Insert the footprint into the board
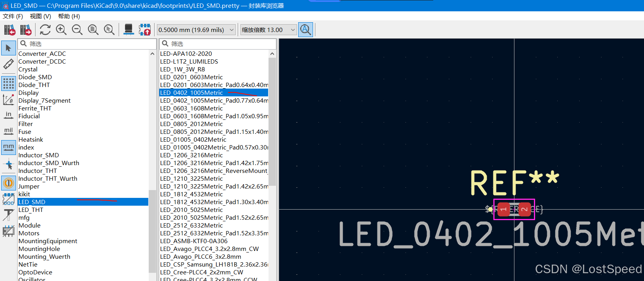The height and width of the screenshot is (281, 644). point(145,30)
